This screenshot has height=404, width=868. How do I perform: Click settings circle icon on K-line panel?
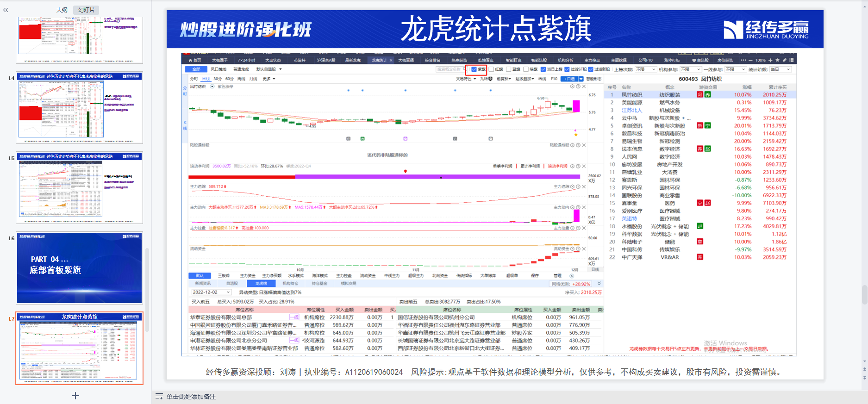click(x=573, y=87)
